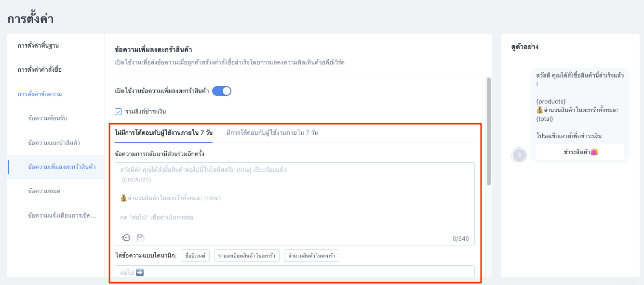This screenshot has height=285, width=644.
Task: Click the save template floppy icon
Action: 141,238
